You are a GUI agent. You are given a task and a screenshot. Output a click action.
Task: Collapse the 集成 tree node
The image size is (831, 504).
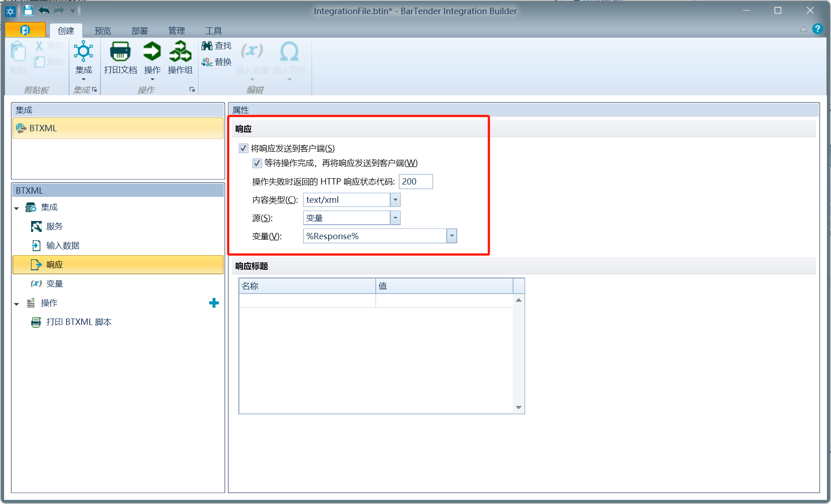click(16, 208)
